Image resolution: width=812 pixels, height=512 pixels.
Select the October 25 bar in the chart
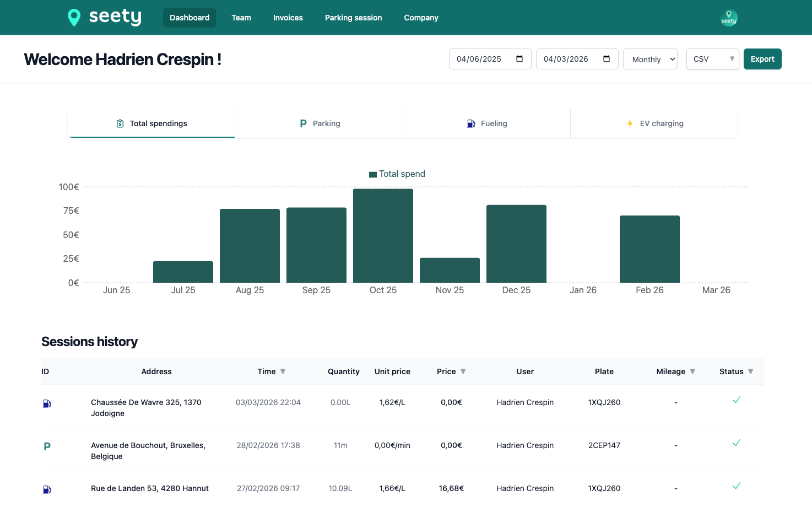pos(383,236)
